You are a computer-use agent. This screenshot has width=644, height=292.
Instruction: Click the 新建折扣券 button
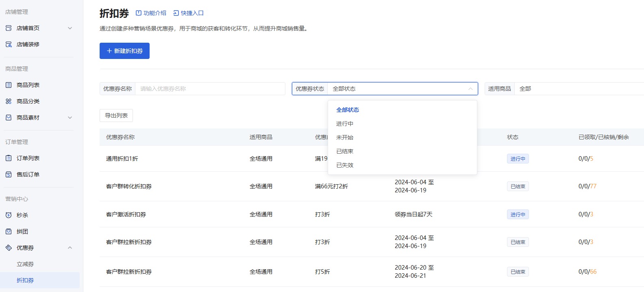pos(124,51)
